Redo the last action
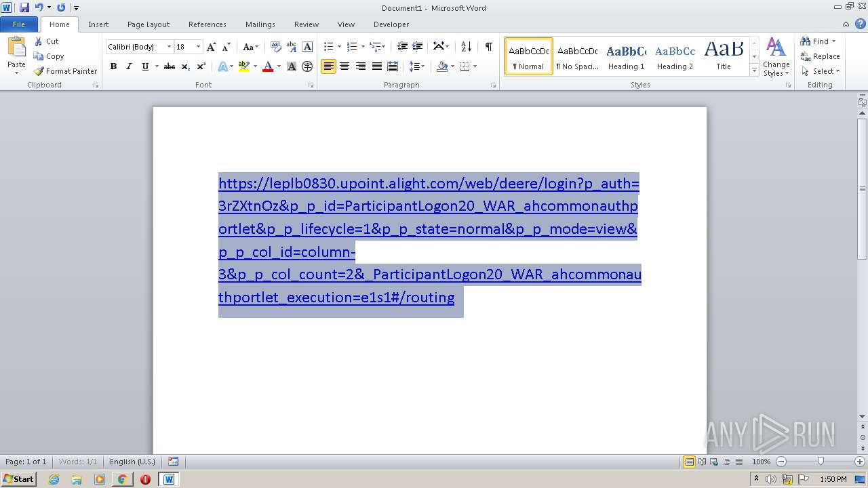This screenshot has height=488, width=868. [x=61, y=7]
